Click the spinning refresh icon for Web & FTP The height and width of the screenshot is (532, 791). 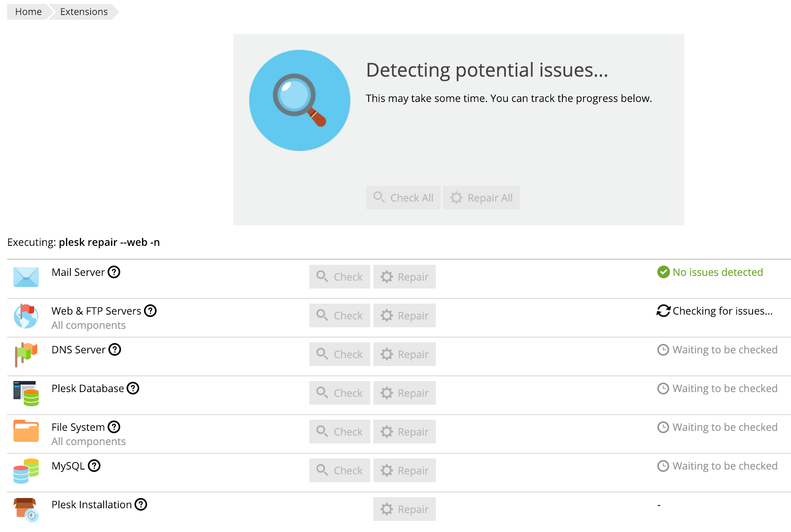(x=663, y=311)
